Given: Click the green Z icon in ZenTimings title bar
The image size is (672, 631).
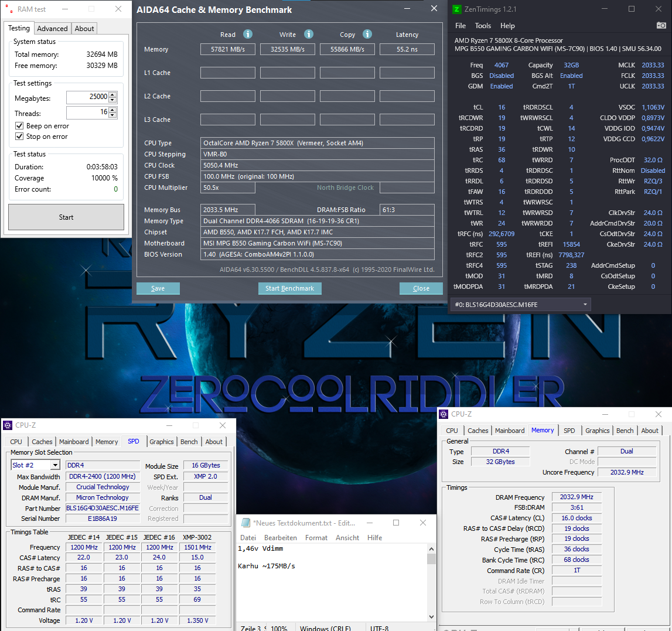Looking at the screenshot, I should (456, 9).
